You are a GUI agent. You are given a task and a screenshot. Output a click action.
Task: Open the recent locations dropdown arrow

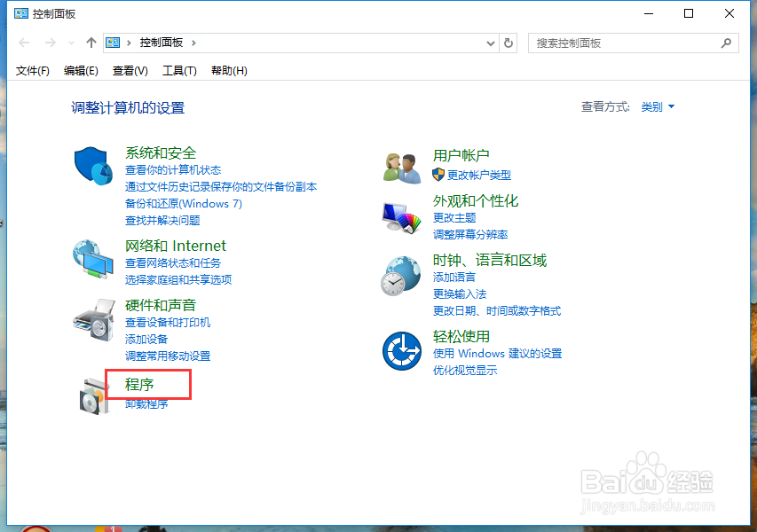72,43
